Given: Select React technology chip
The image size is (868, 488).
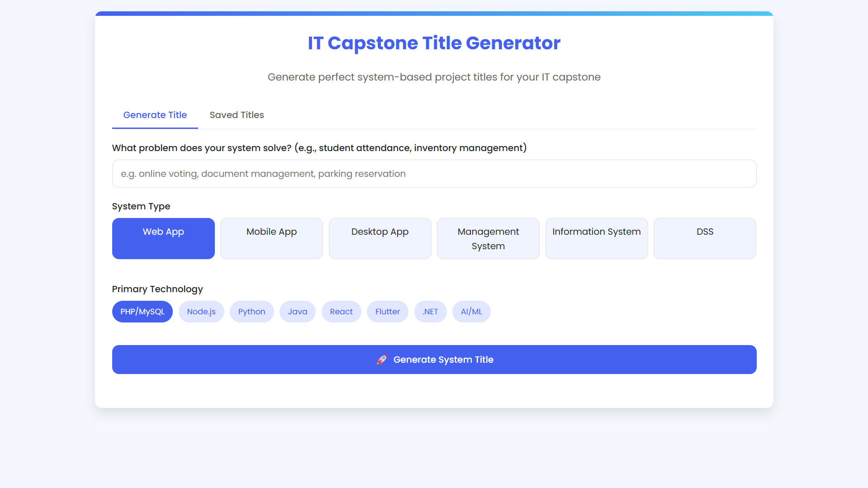Looking at the screenshot, I should (342, 312).
